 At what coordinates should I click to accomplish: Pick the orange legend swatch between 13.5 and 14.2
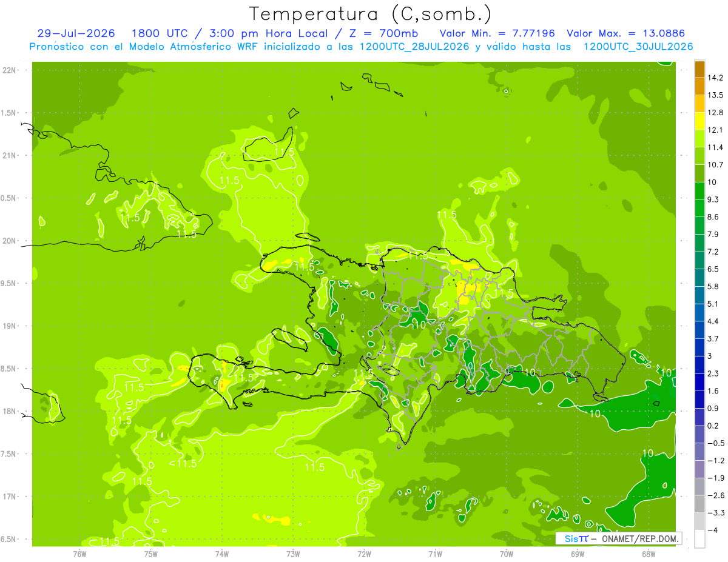pos(699,87)
